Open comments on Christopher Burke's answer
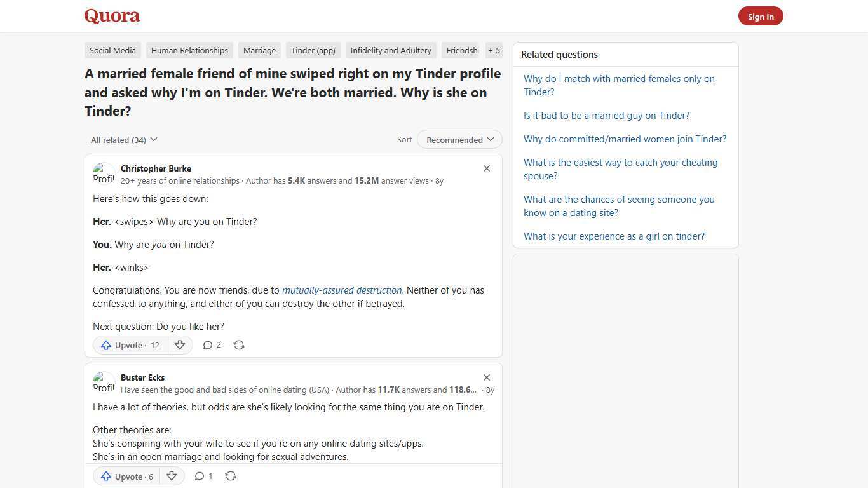Image resolution: width=868 pixels, height=488 pixels. tap(212, 345)
